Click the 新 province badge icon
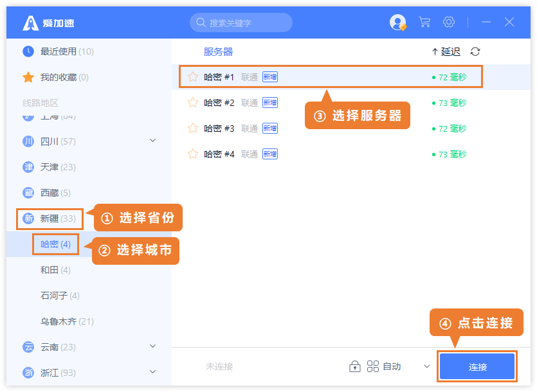Screen dimensions: 537x392 tap(28, 218)
